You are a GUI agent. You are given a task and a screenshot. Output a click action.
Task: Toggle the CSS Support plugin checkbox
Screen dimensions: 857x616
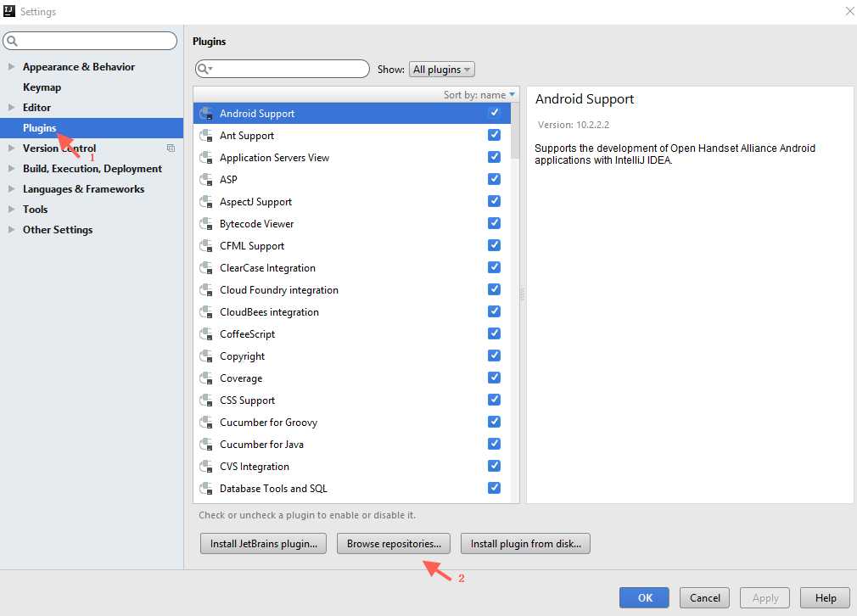coord(494,400)
